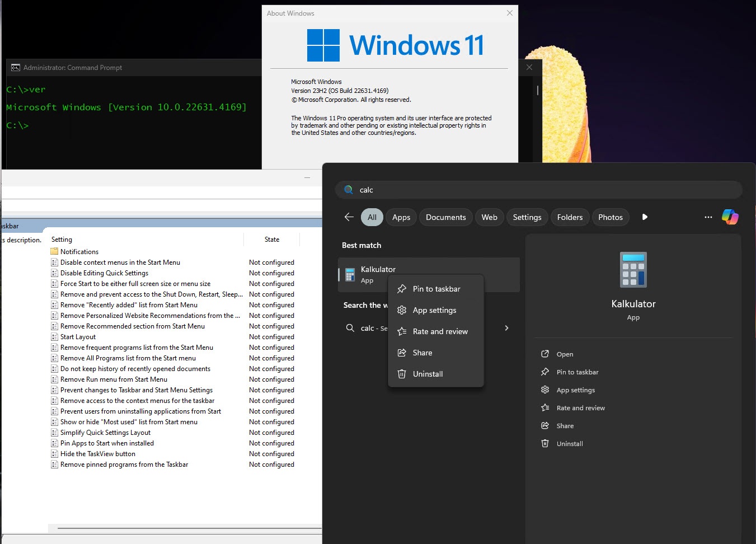Click the gear icon in right details pane
The width and height of the screenshot is (756, 544).
tap(545, 390)
